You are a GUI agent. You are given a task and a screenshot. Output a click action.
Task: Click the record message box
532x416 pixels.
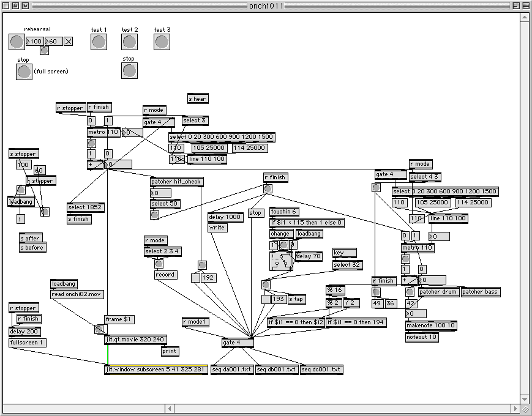(x=165, y=275)
